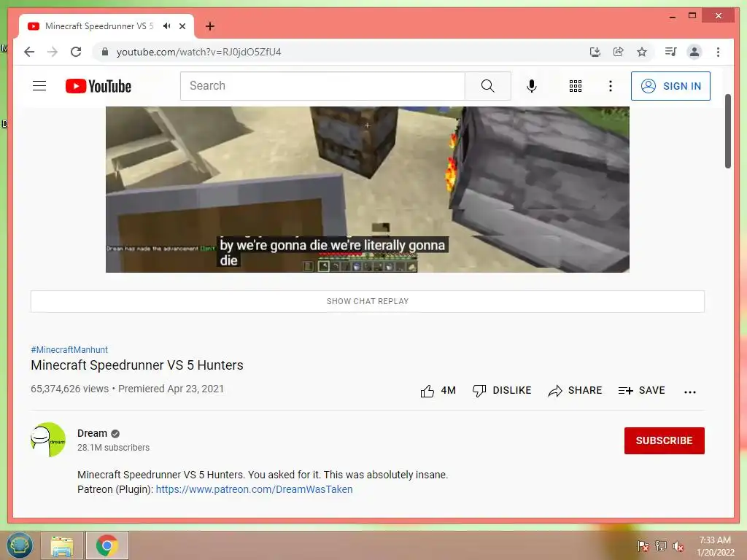Click the video title text

(x=137, y=365)
